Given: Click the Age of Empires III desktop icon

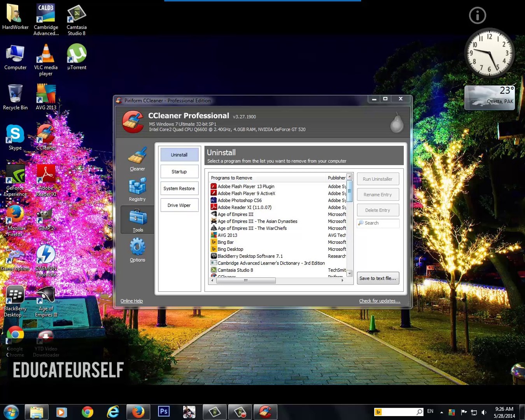Looking at the screenshot, I should click(46, 302).
